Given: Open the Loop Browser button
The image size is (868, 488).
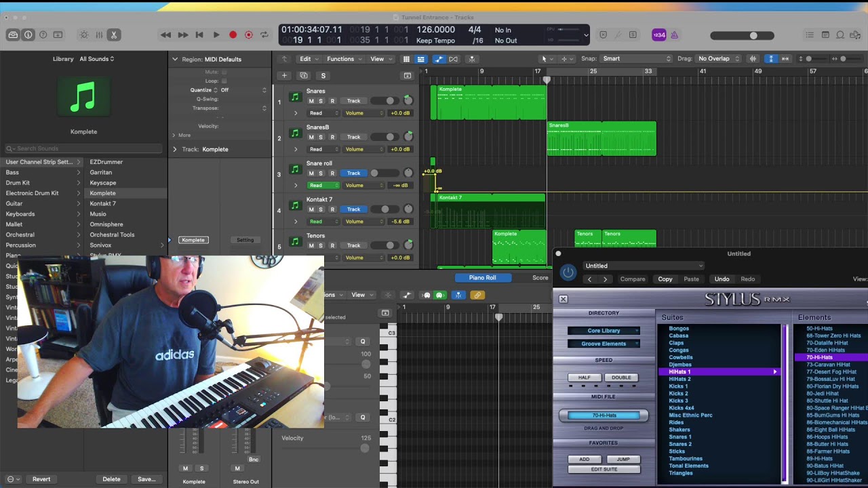Looking at the screenshot, I should point(841,35).
